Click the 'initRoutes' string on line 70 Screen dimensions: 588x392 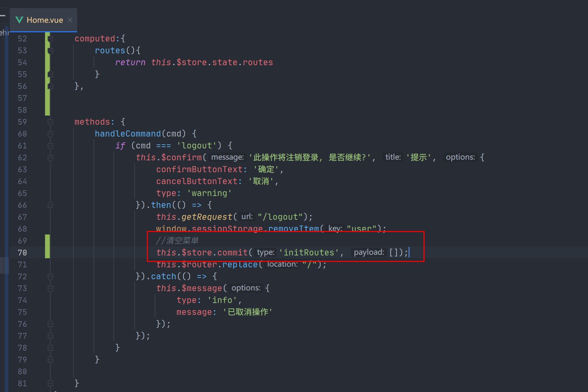click(x=309, y=253)
